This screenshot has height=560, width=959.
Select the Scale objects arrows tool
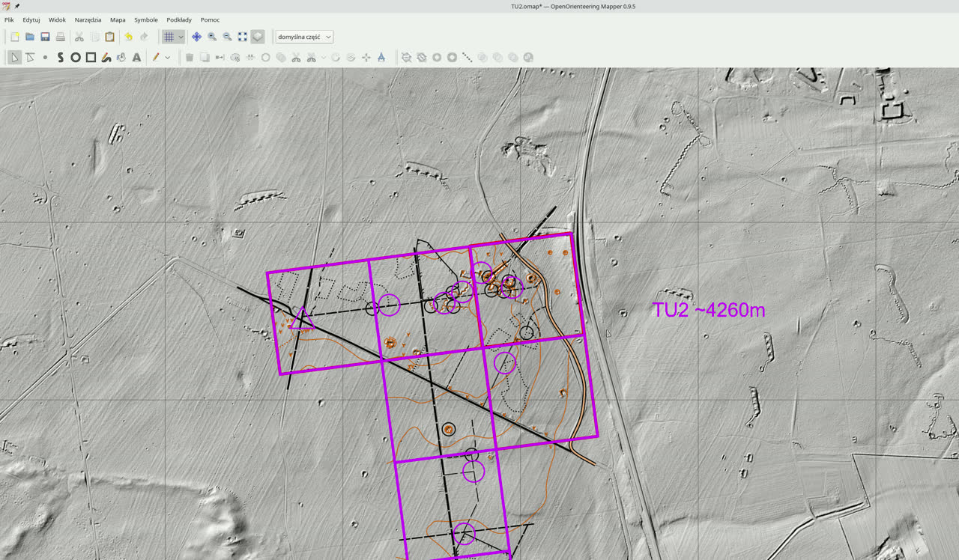[x=366, y=57]
